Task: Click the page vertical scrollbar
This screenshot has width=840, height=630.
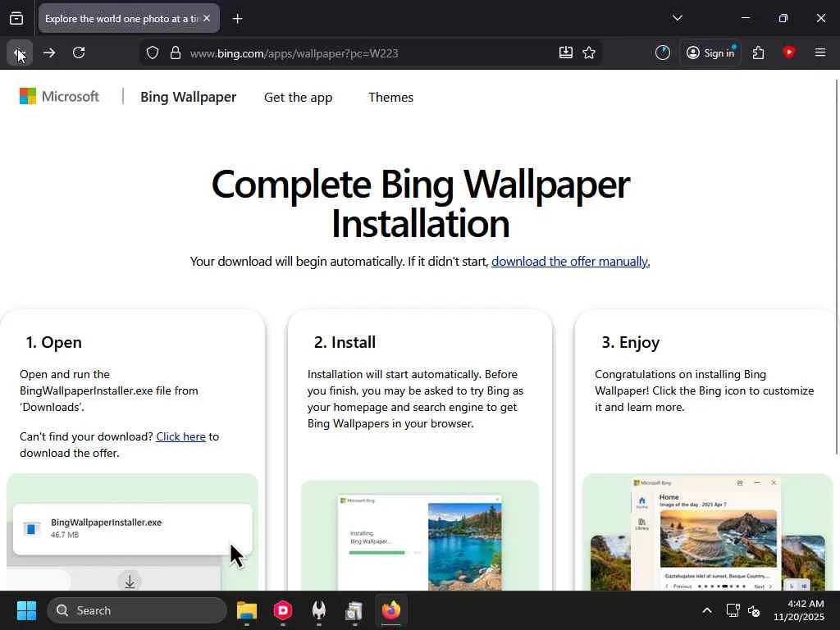Action: [837, 267]
